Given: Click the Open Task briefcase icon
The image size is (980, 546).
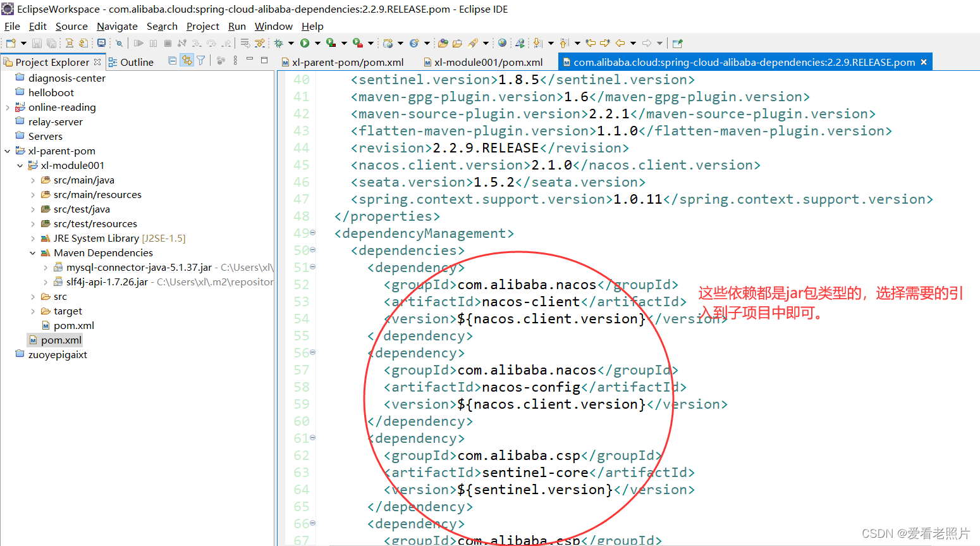Looking at the screenshot, I should point(457,43).
